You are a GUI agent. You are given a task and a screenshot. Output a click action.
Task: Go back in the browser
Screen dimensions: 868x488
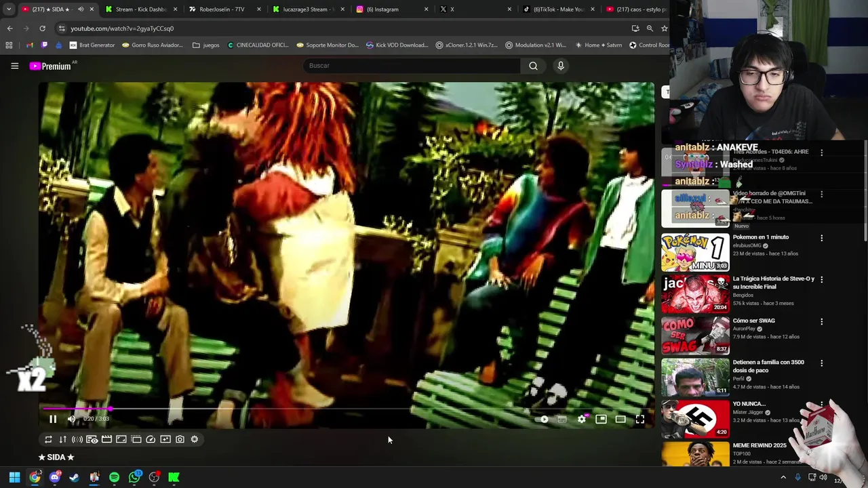coord(9,28)
